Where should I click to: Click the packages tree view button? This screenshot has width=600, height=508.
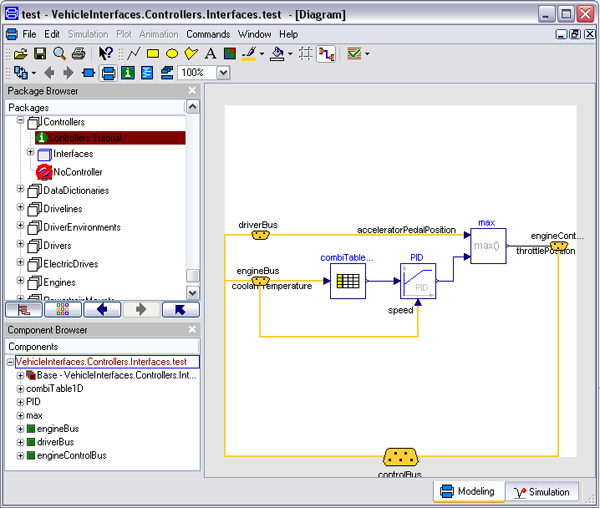click(22, 309)
